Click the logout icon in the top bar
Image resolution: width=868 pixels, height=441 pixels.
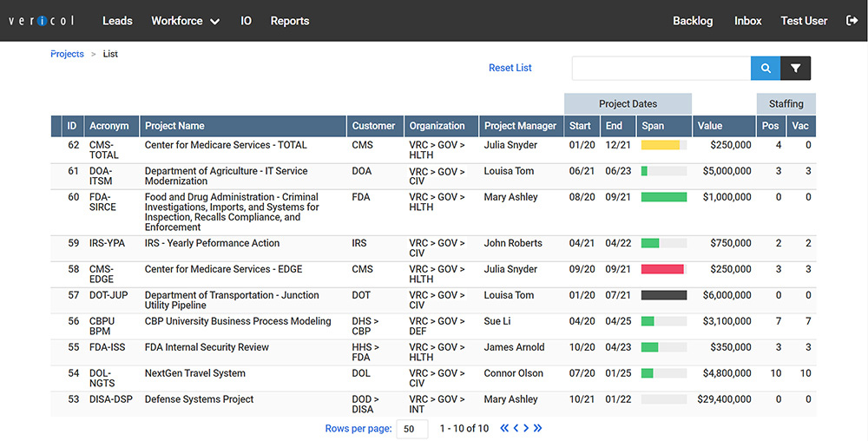851,21
